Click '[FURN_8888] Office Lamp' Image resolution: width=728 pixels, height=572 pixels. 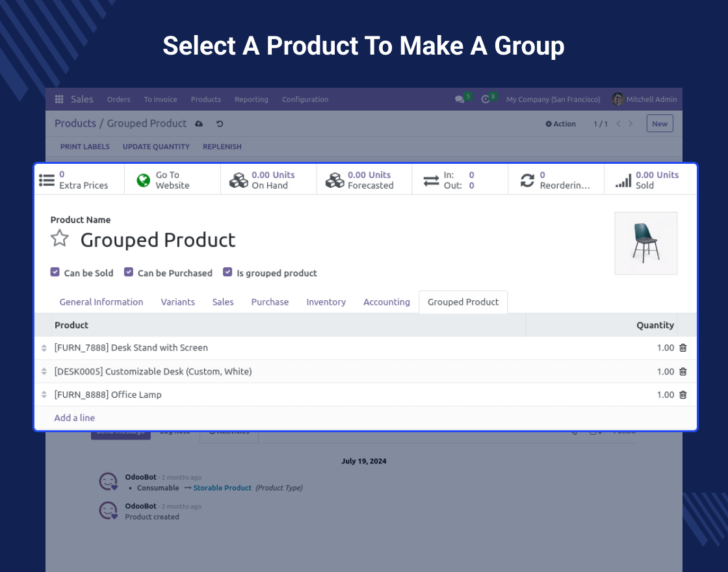108,395
